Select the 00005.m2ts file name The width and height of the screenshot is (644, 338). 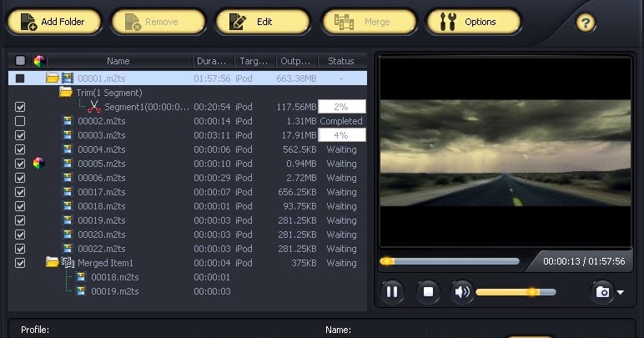pos(102,164)
